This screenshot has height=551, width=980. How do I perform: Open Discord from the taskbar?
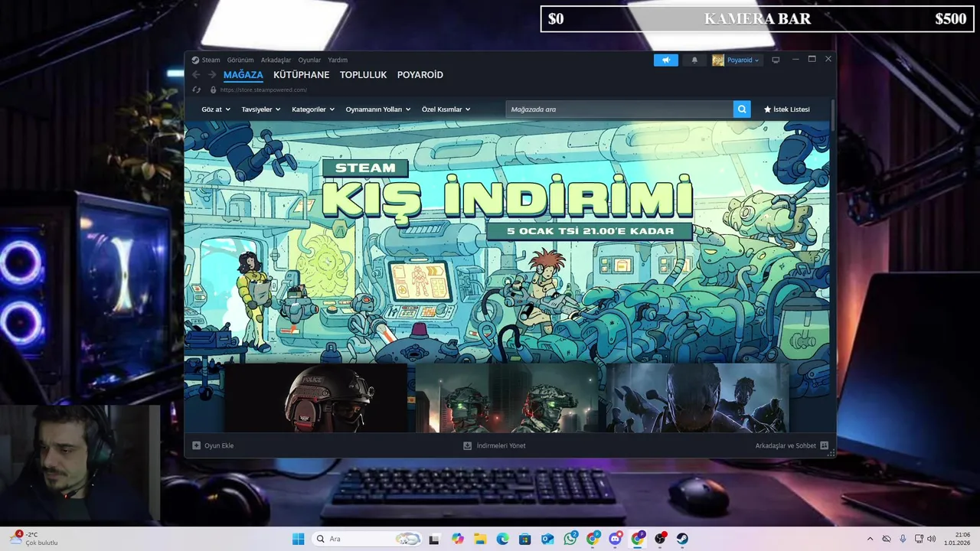pos(616,539)
